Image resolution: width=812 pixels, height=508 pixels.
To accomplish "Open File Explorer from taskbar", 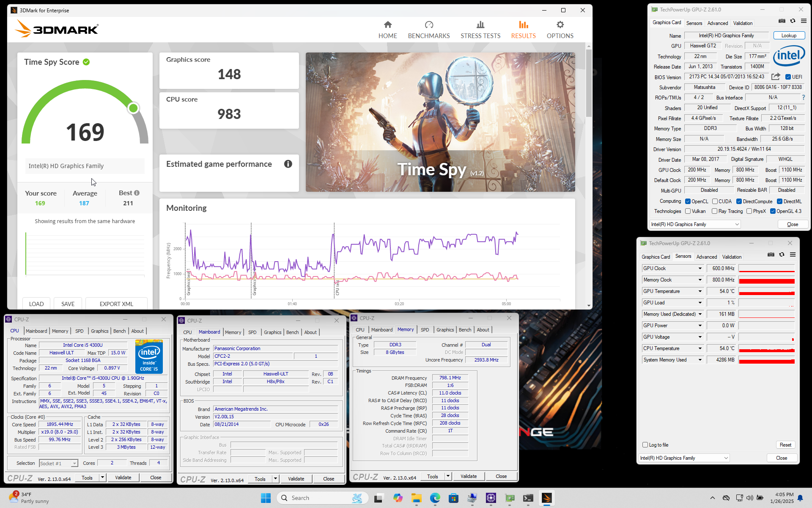I will [417, 498].
